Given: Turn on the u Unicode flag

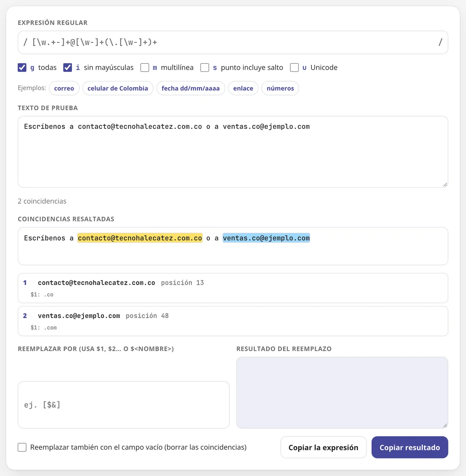Looking at the screenshot, I should (294, 68).
